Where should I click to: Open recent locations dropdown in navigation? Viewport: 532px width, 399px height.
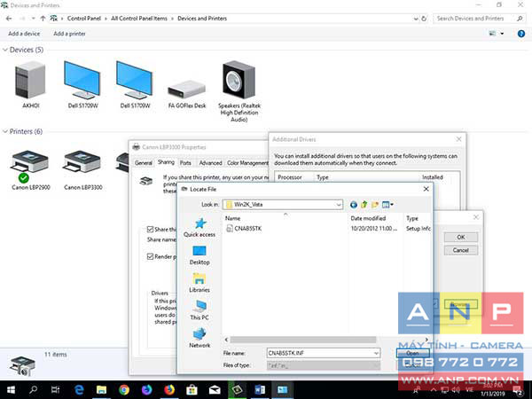point(34,19)
